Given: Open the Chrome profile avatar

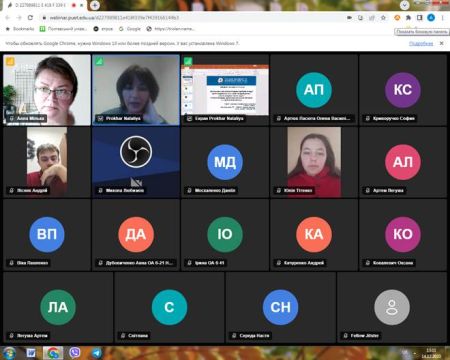Looking at the screenshot, I should click(431, 18).
